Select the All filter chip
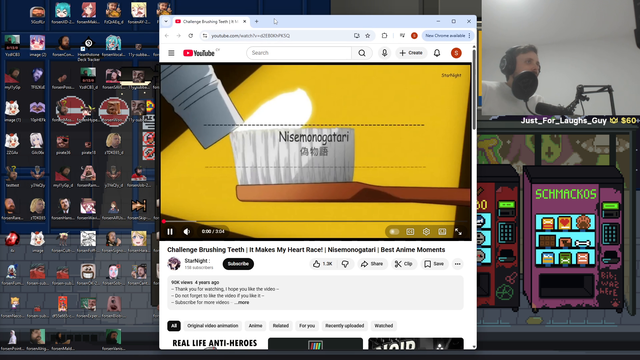The width and height of the screenshot is (640, 360). (x=174, y=326)
